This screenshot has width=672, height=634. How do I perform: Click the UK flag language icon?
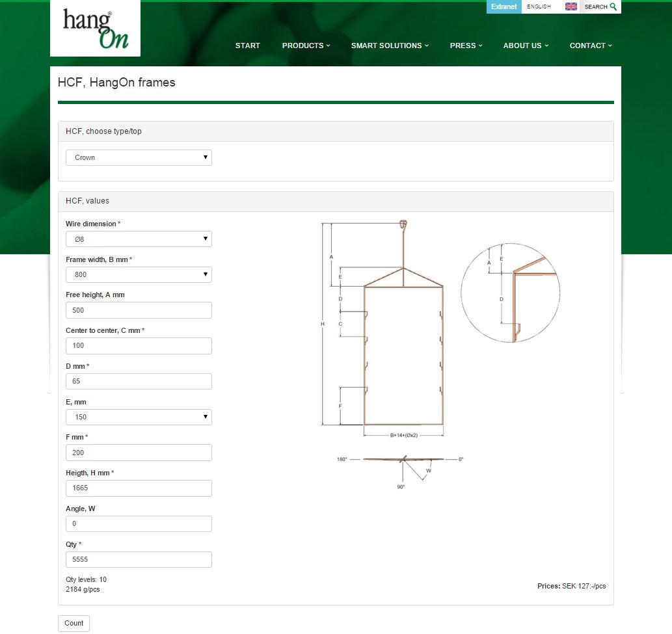[571, 7]
